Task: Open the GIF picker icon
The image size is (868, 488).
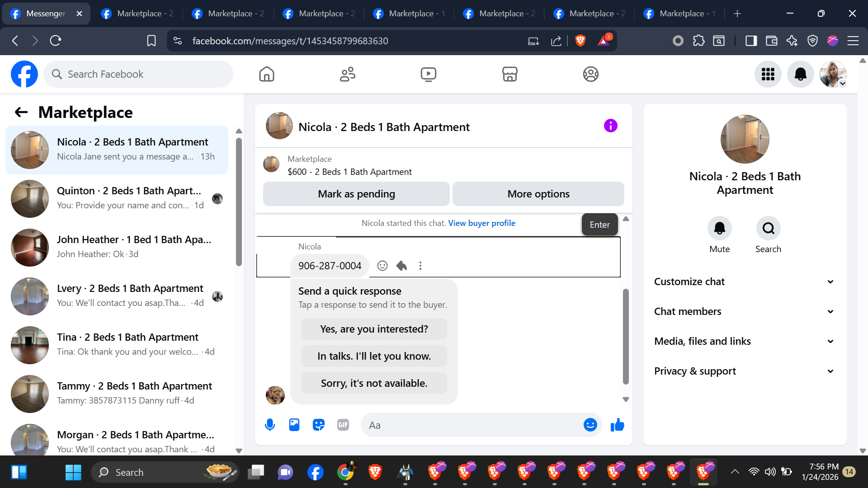Action: coord(343,425)
